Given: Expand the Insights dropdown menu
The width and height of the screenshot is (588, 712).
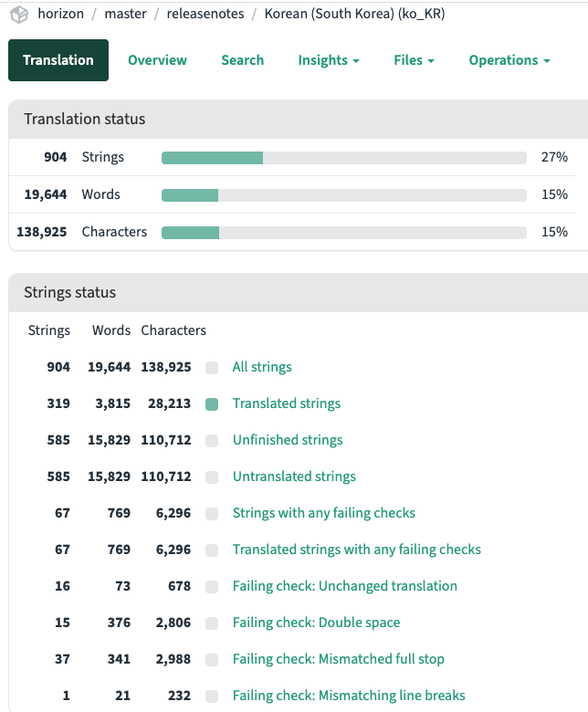Looking at the screenshot, I should (328, 60).
